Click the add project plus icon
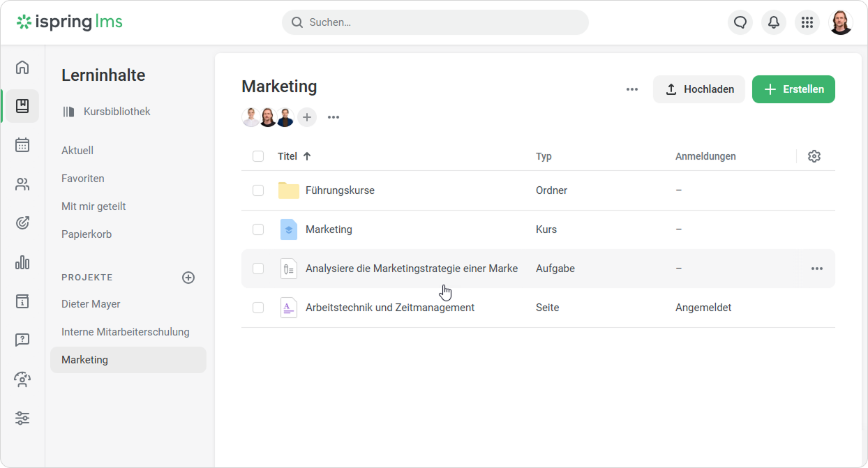The height and width of the screenshot is (468, 868). (x=188, y=278)
